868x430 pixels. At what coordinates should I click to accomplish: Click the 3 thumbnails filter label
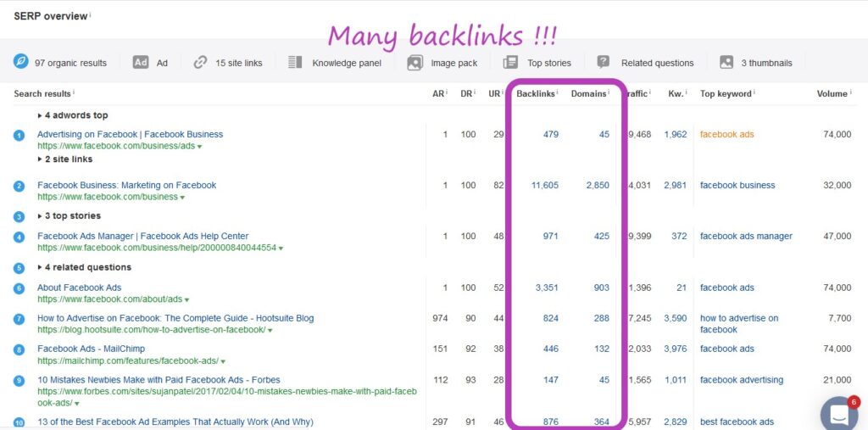[766, 63]
